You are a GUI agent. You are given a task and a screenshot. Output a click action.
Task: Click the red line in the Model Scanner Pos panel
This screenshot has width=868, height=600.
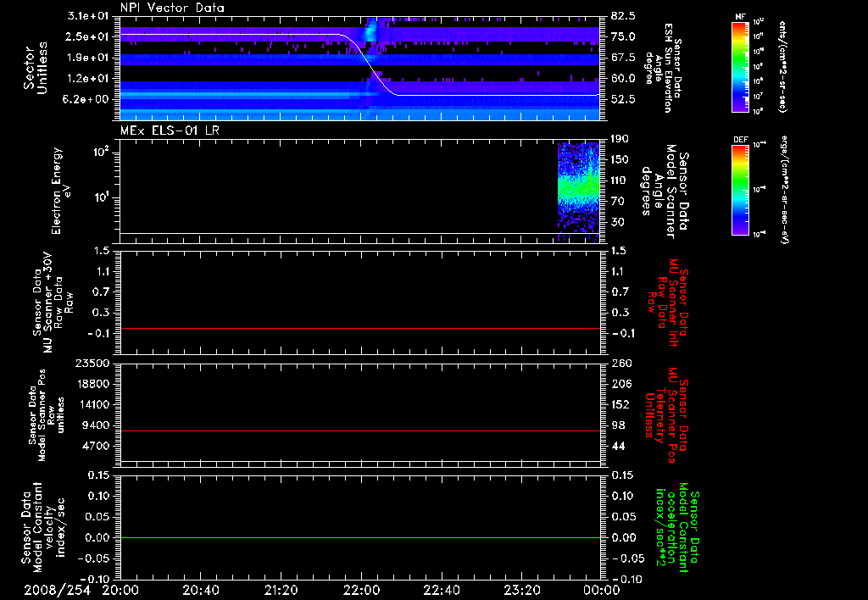pos(359,431)
